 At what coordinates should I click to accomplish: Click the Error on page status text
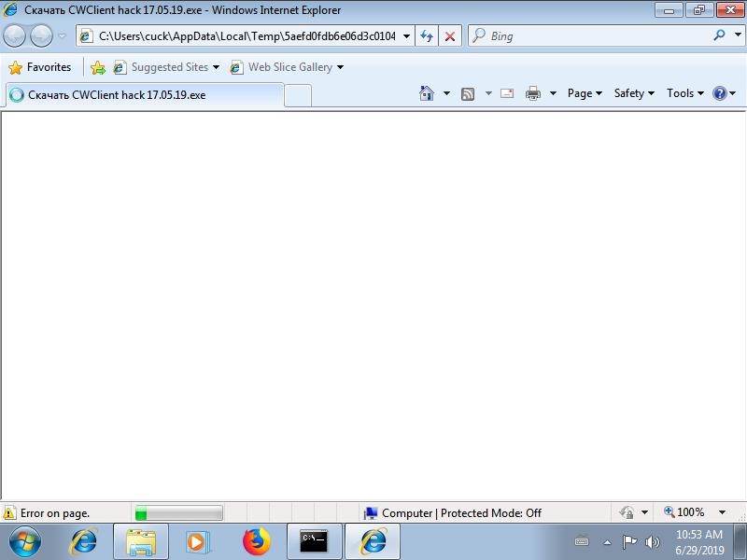[x=55, y=513]
